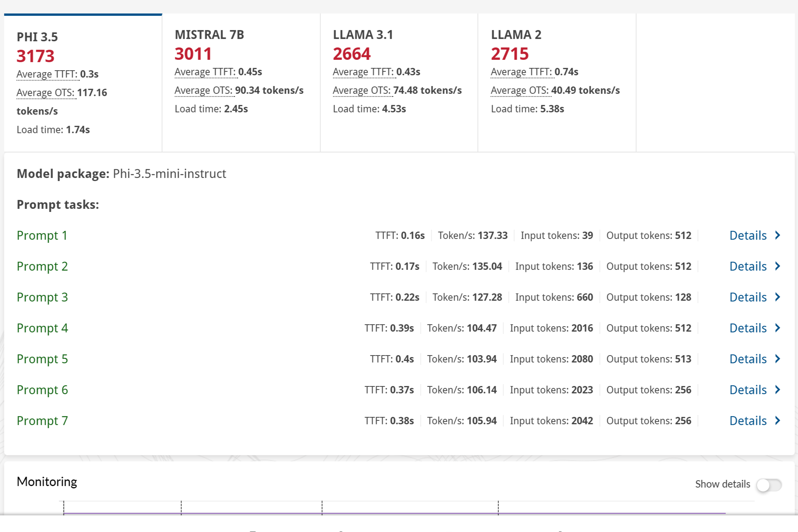
Task: Click Prompt 7 Token/s 105.94 value
Action: (x=482, y=421)
